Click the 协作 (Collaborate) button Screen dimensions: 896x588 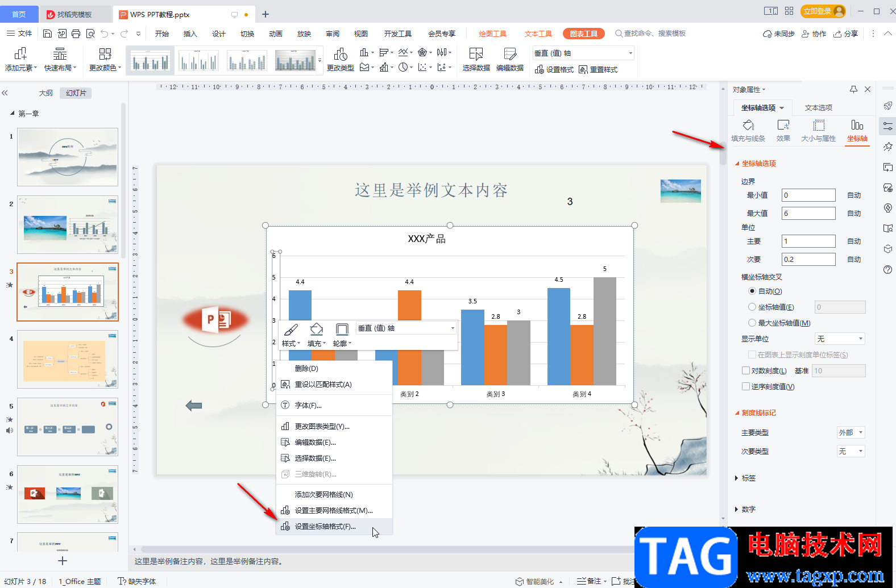[814, 34]
